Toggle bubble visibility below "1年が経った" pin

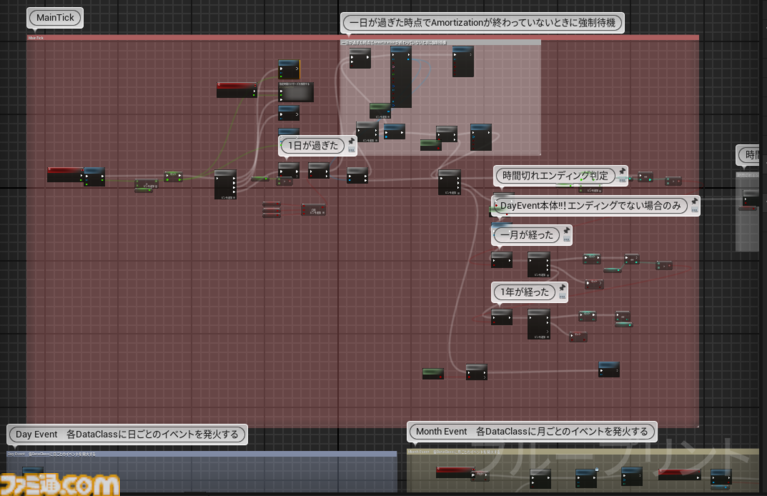coord(561,298)
